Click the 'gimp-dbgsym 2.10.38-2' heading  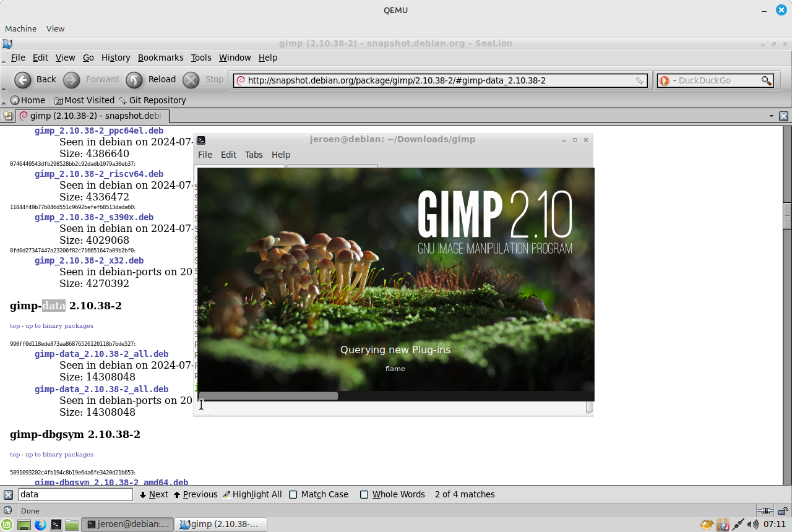pos(75,434)
